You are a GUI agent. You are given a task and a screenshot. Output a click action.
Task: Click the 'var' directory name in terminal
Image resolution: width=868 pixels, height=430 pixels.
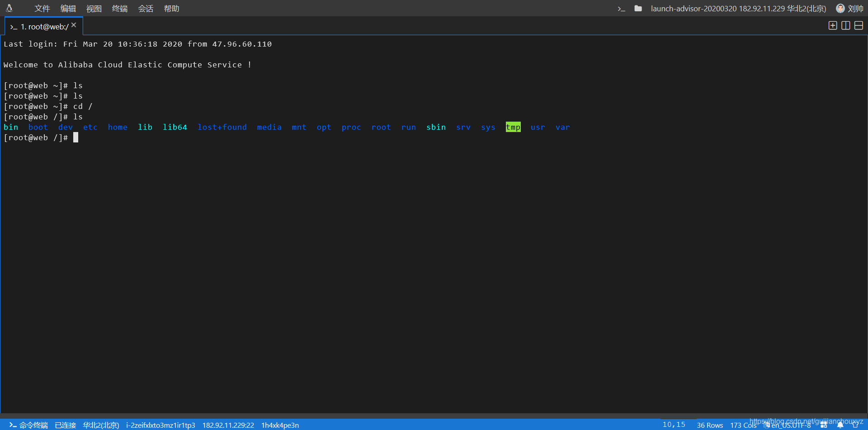click(x=563, y=127)
